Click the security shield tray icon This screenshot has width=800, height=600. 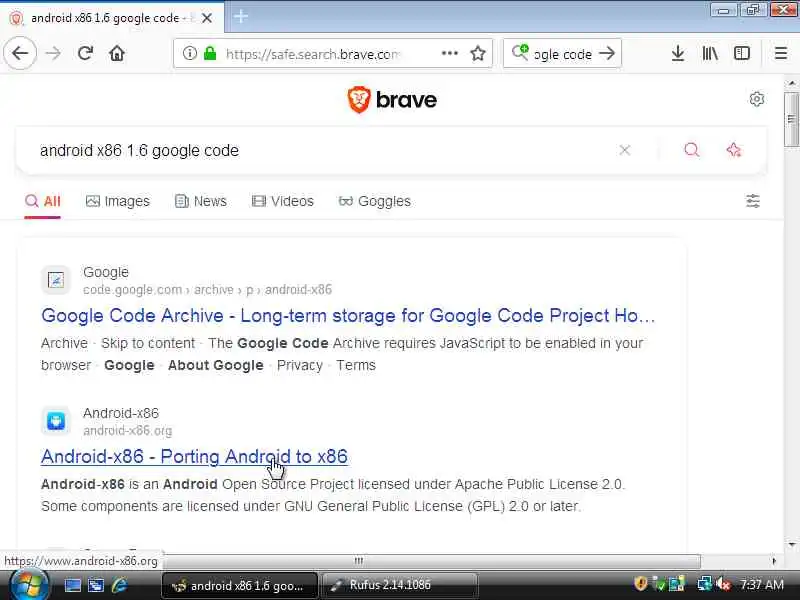641,584
